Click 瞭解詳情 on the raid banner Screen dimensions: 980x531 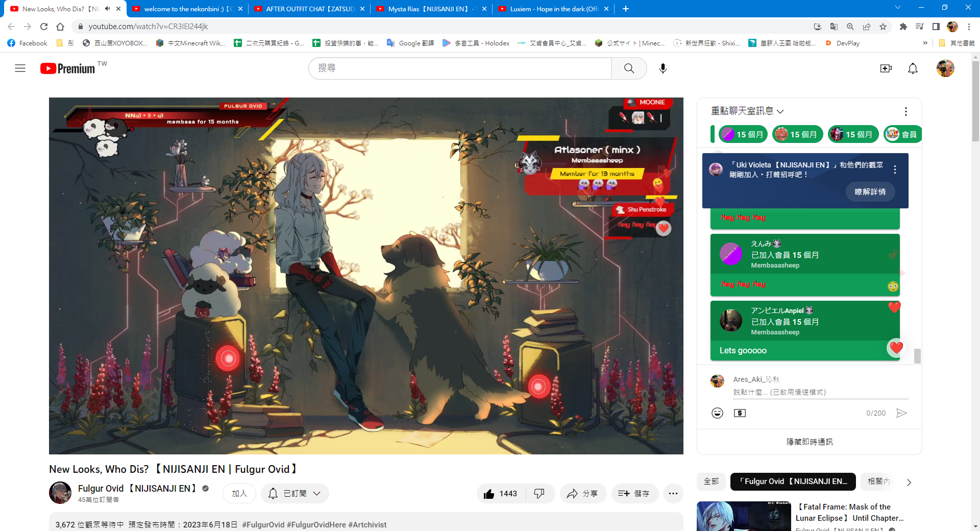(x=870, y=191)
